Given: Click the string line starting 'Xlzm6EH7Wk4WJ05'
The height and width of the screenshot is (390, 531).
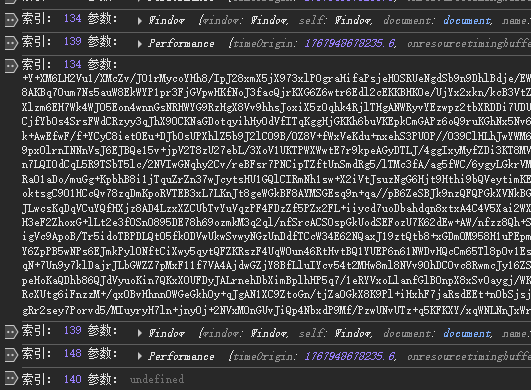Looking at the screenshot, I should (276, 107).
